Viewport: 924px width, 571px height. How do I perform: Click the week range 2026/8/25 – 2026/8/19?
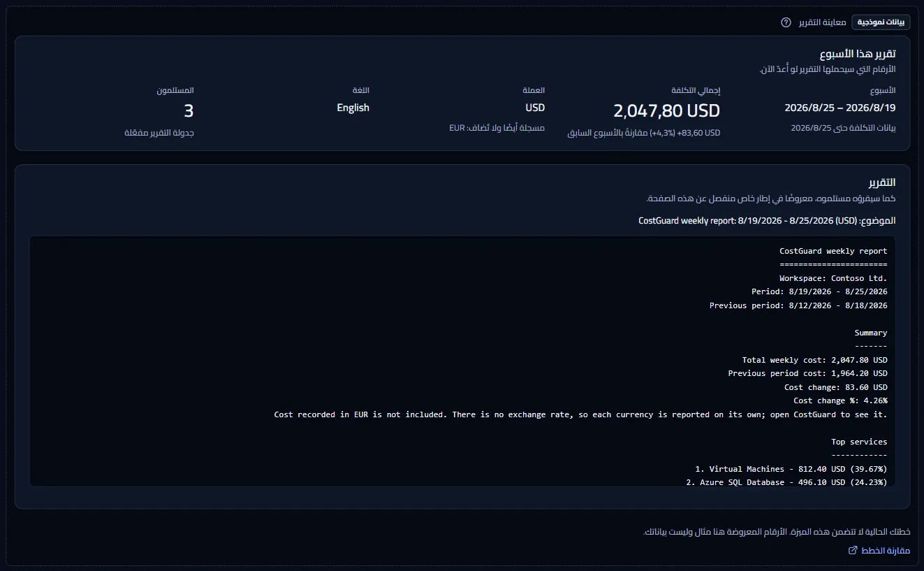pos(840,108)
